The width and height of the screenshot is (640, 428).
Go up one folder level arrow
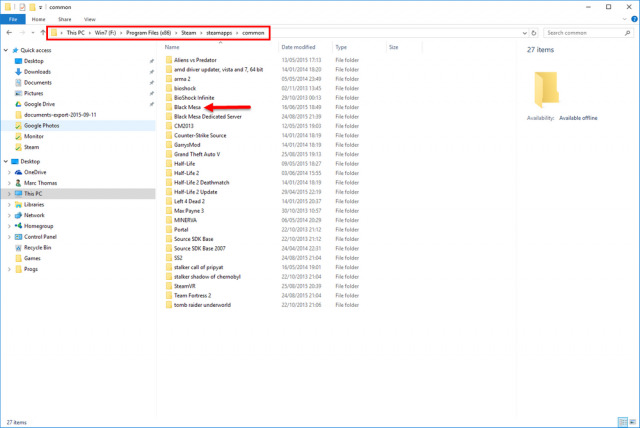pyautogui.click(x=43, y=33)
